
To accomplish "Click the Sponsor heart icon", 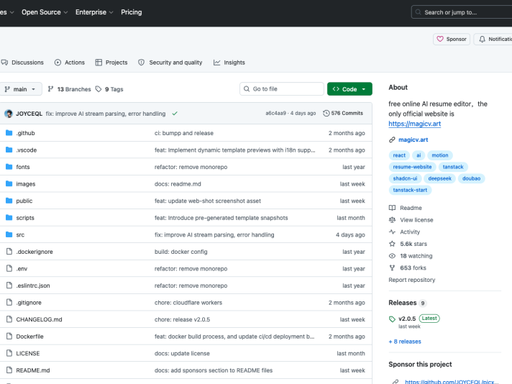I will click(440, 39).
